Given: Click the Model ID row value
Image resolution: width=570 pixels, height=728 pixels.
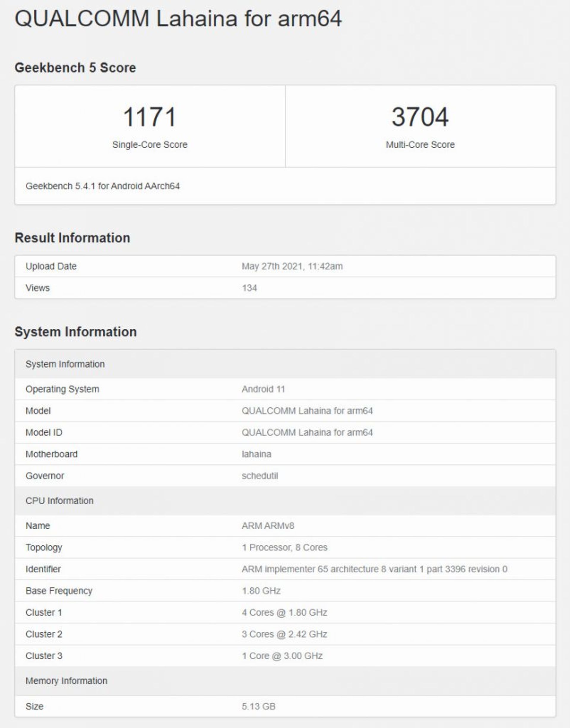Looking at the screenshot, I should tap(307, 432).
